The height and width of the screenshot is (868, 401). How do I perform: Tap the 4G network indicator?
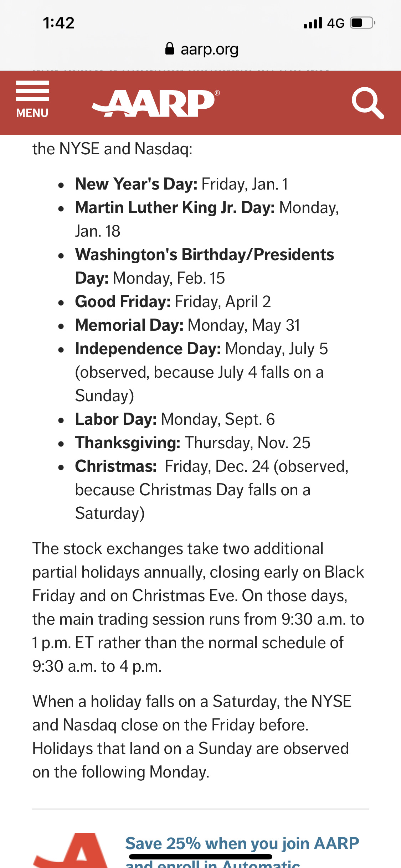point(336,23)
